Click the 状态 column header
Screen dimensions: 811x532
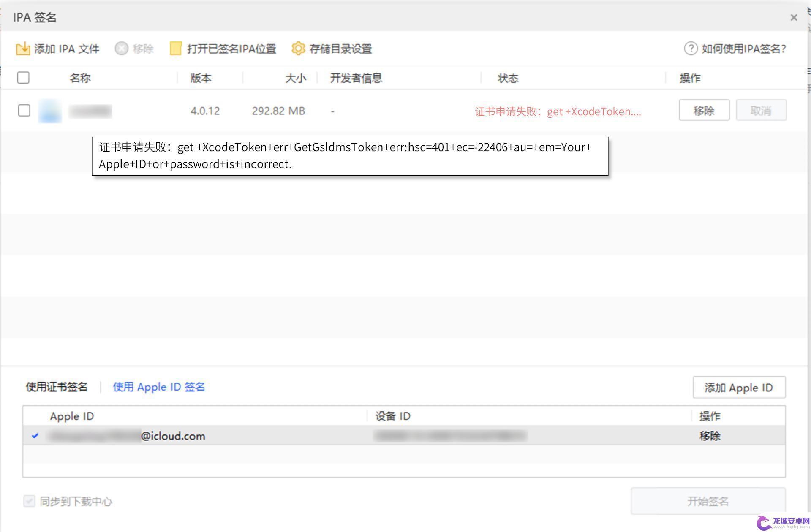click(x=508, y=78)
